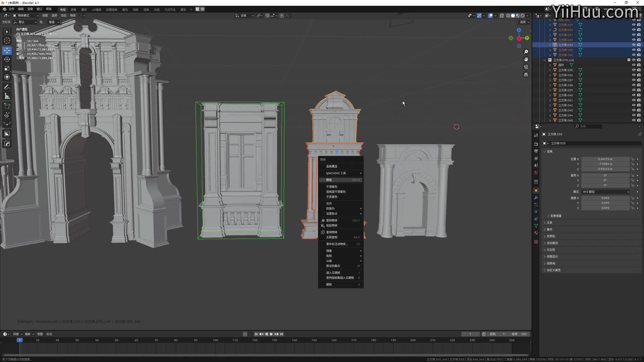Click 平滑着色 in the context menu
Image resolution: width=644 pixels, height=362 pixels.
click(332, 187)
